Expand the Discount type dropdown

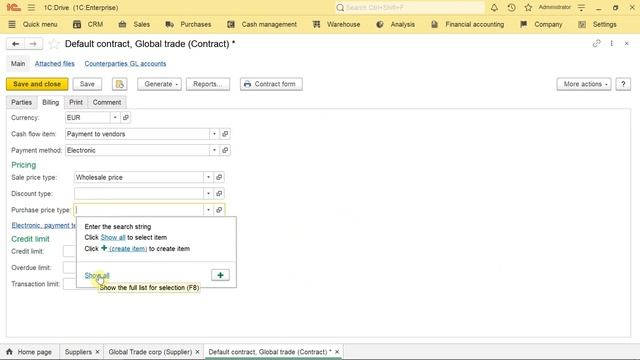pyautogui.click(x=208, y=193)
